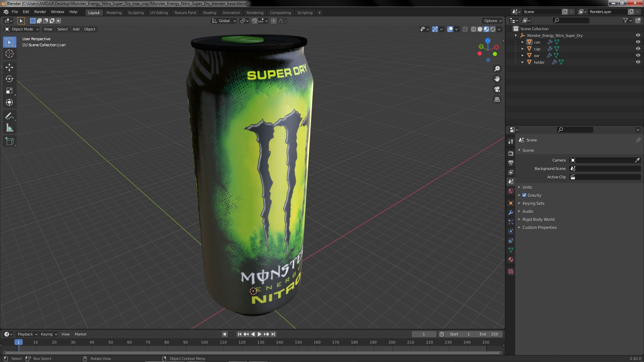Expand the Custom Properties panel
This screenshot has height=362, width=644.
point(539,227)
